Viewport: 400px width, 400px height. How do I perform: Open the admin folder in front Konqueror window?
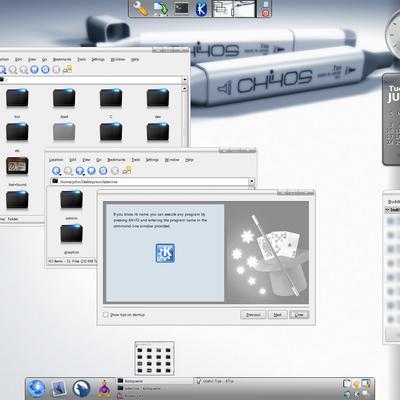coord(71,199)
